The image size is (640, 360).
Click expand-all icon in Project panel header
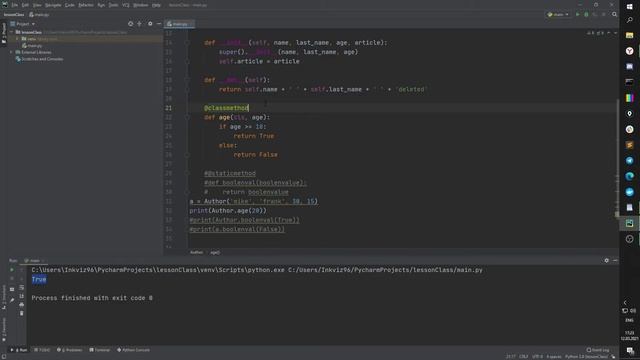[x=140, y=24]
